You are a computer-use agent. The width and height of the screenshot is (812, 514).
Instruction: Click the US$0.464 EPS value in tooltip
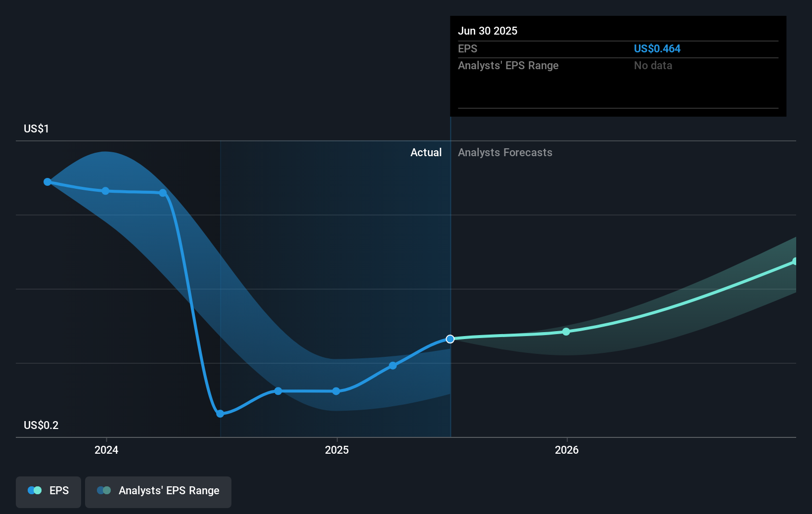pyautogui.click(x=657, y=49)
